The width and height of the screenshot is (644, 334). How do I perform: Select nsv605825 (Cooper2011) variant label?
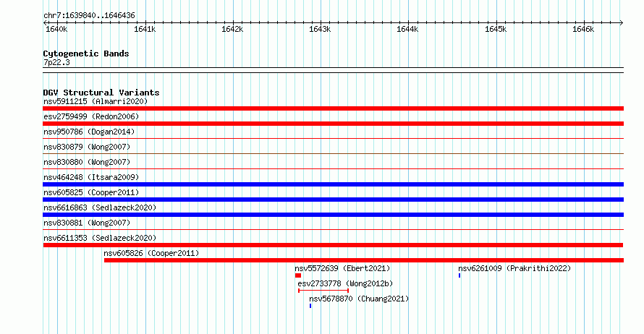point(91,192)
